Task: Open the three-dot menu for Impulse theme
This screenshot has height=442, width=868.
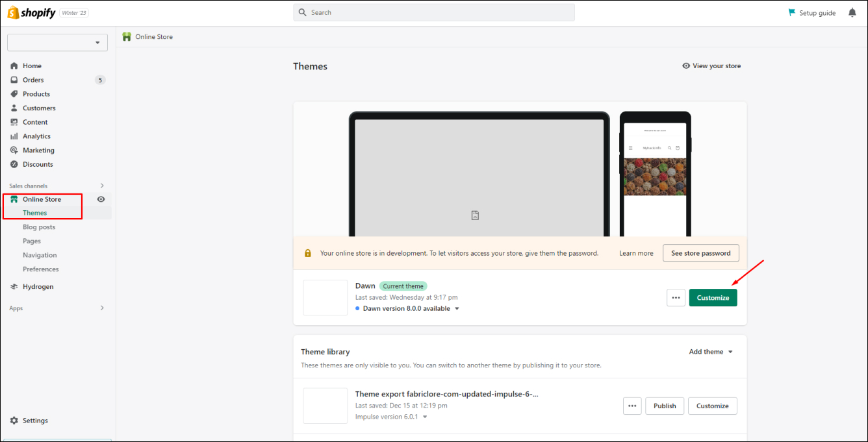Action: tap(632, 406)
